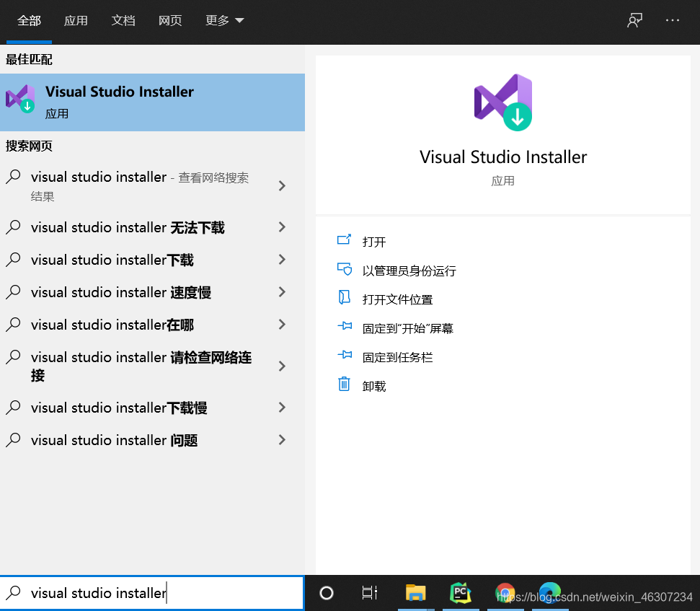Expand the 查看网络搜索结果 suggestion arrow
This screenshot has height=611, width=700.
pos(282,186)
